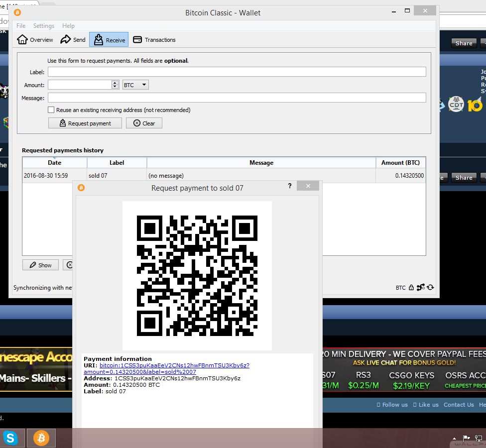Viewport: 486px width, 448px height.
Task: Click the Show button
Action: click(x=40, y=265)
